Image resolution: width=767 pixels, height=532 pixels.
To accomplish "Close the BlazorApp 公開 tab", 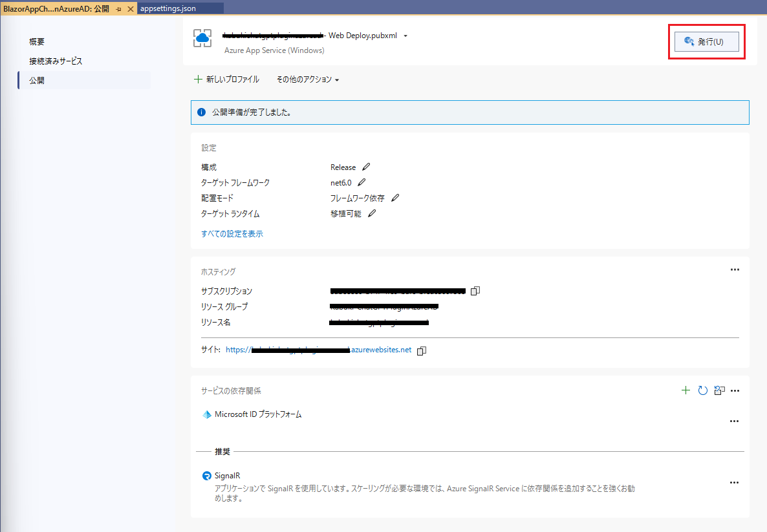I will click(x=131, y=9).
